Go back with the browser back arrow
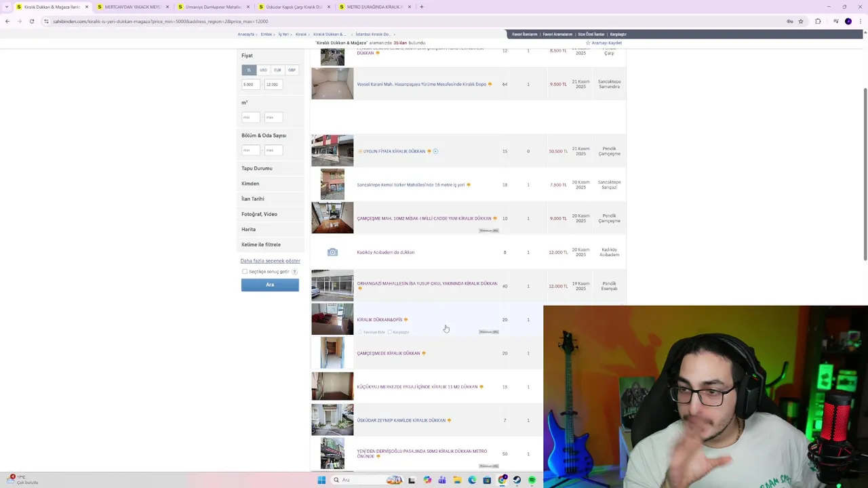Screen dimensions: 868x488 [7, 21]
